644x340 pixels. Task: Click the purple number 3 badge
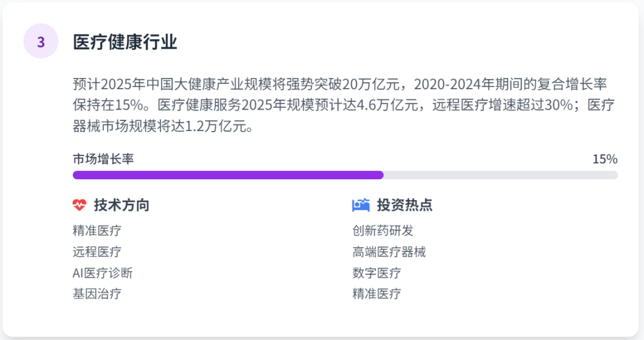pos(41,42)
